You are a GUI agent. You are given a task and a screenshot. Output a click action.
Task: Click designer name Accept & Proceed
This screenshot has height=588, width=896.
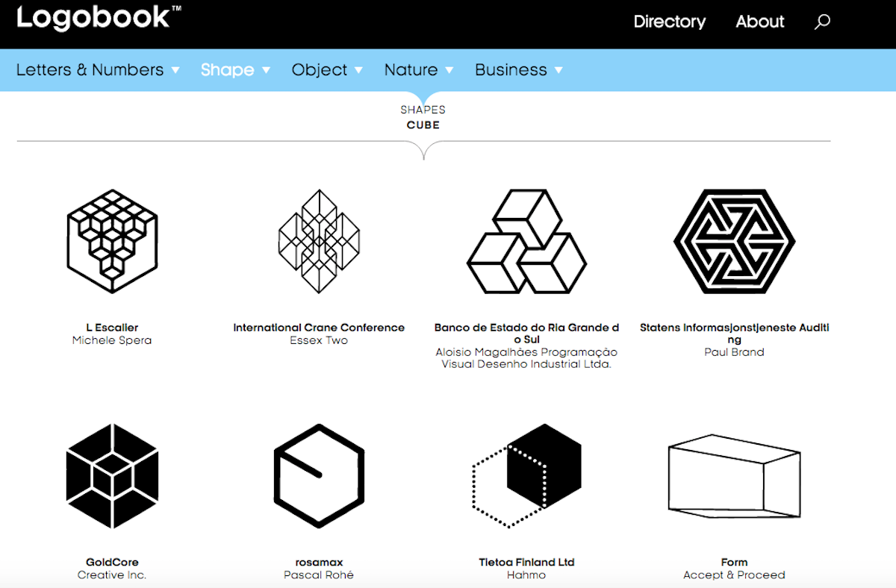pyautogui.click(x=735, y=575)
